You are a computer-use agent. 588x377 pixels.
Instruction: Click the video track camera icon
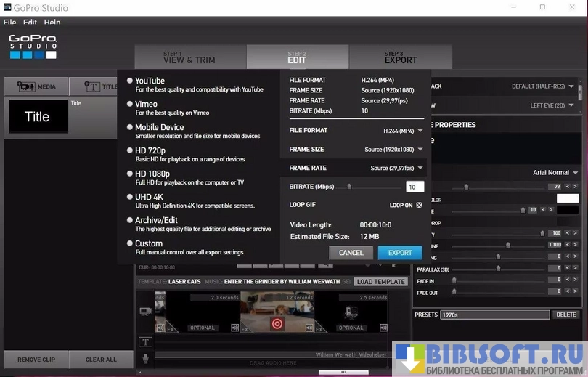click(145, 310)
